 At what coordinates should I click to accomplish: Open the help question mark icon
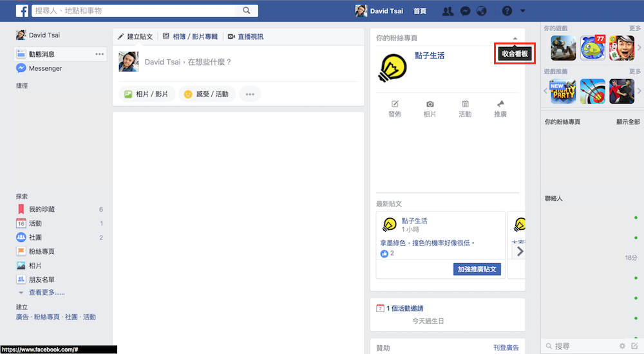tap(507, 11)
